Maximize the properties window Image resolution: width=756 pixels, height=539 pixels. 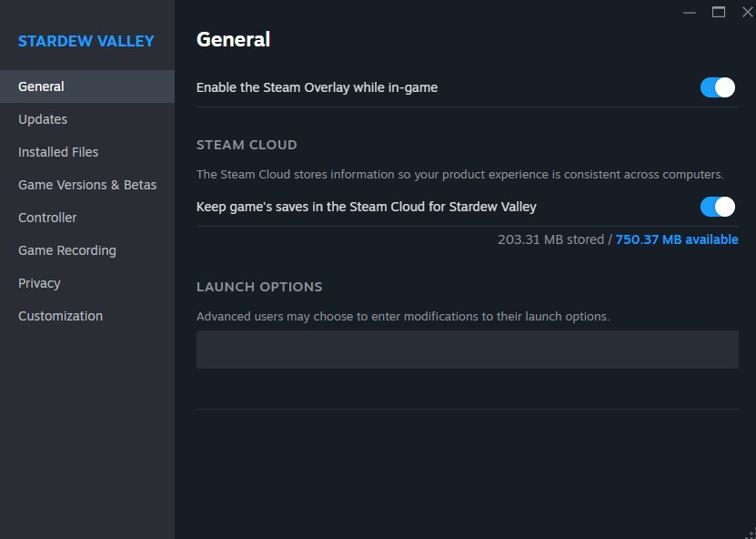719,12
